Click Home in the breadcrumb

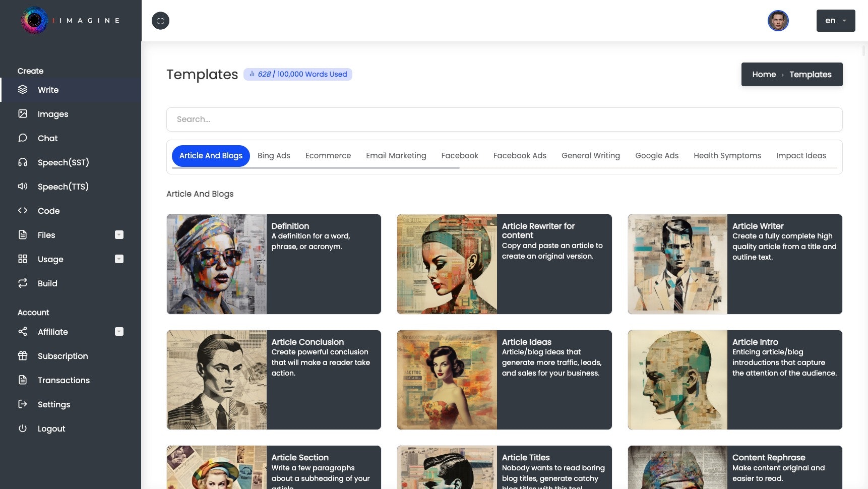tap(764, 75)
